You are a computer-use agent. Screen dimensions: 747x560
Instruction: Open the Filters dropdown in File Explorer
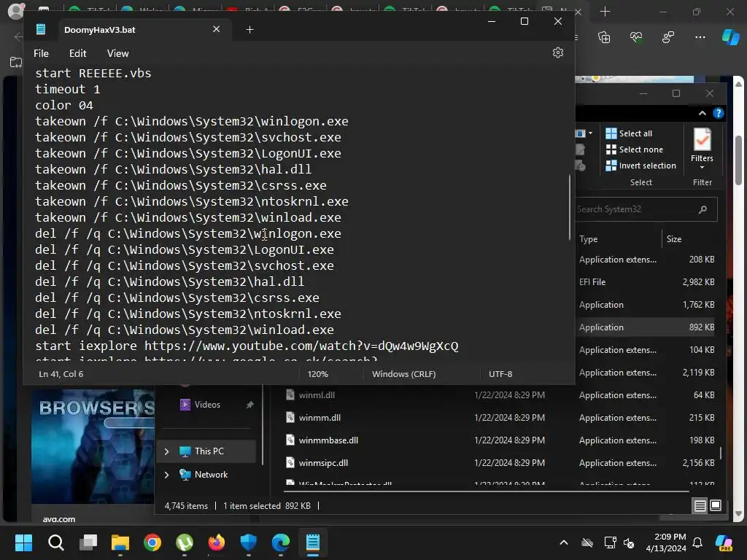pyautogui.click(x=703, y=148)
